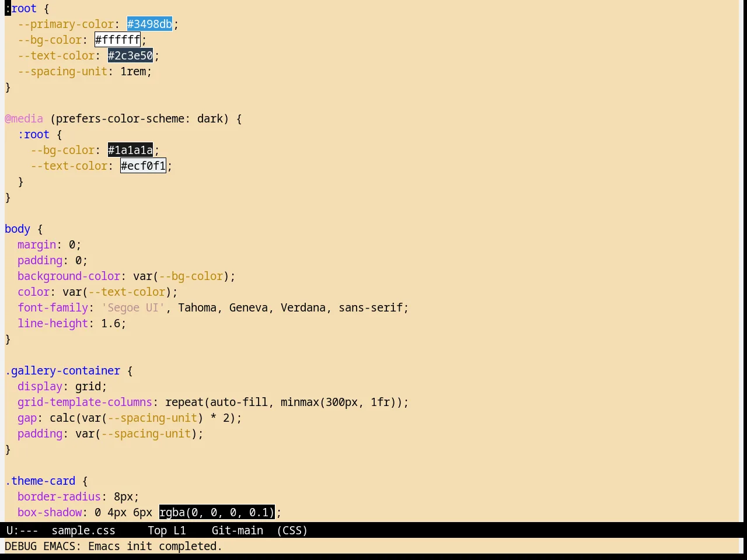
Task: Click the nested :root selector inside @media
Action: 33,134
